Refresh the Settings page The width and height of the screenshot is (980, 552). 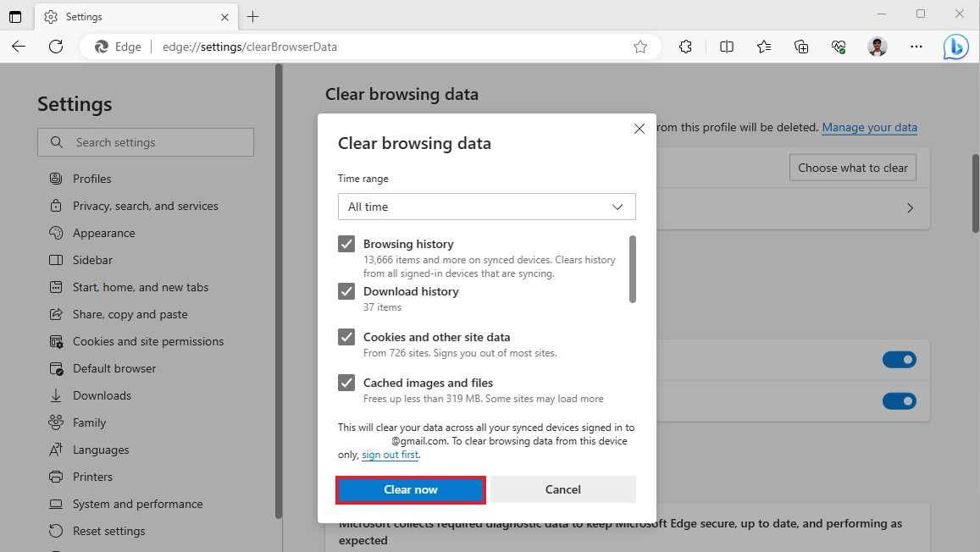pyautogui.click(x=56, y=47)
